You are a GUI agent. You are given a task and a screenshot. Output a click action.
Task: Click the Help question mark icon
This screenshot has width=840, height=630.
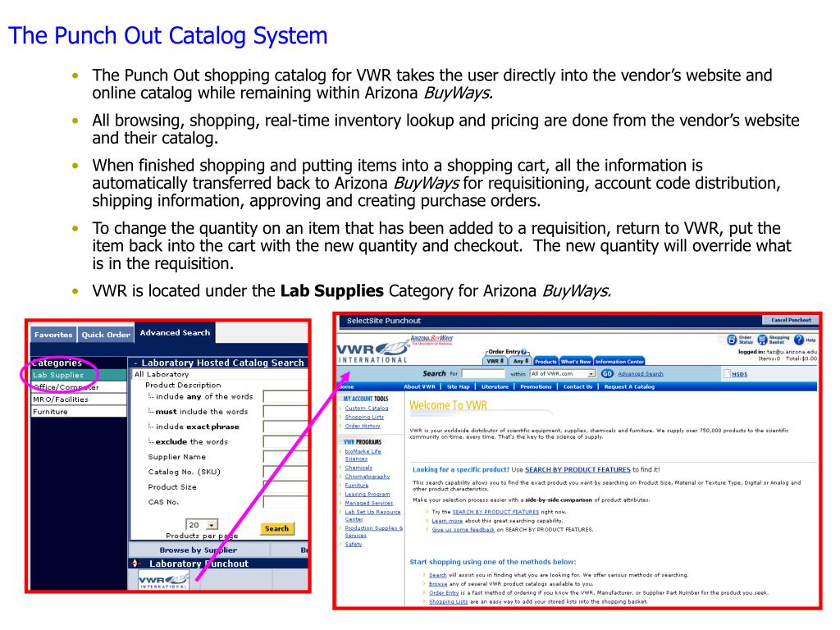click(799, 340)
